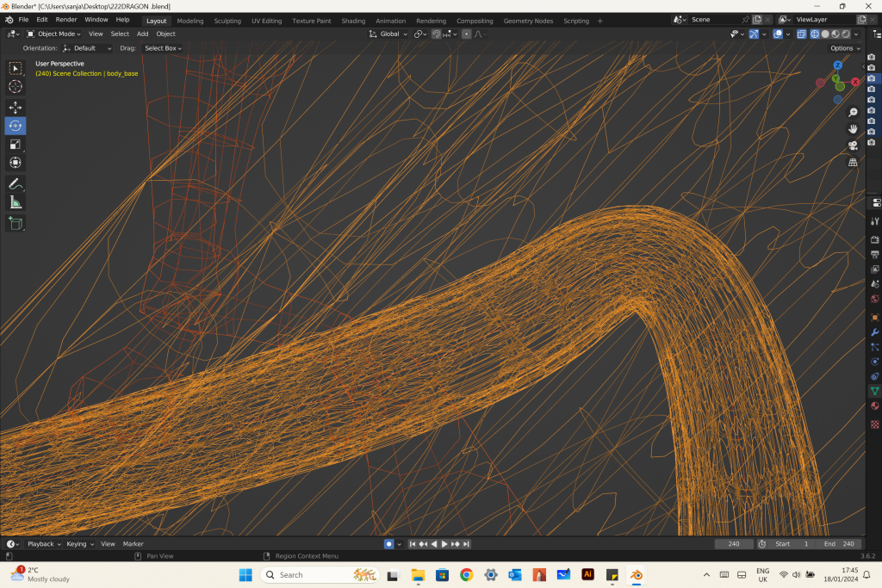Click the End frame field
Image resolution: width=882 pixels, height=588 pixels.
click(x=839, y=544)
